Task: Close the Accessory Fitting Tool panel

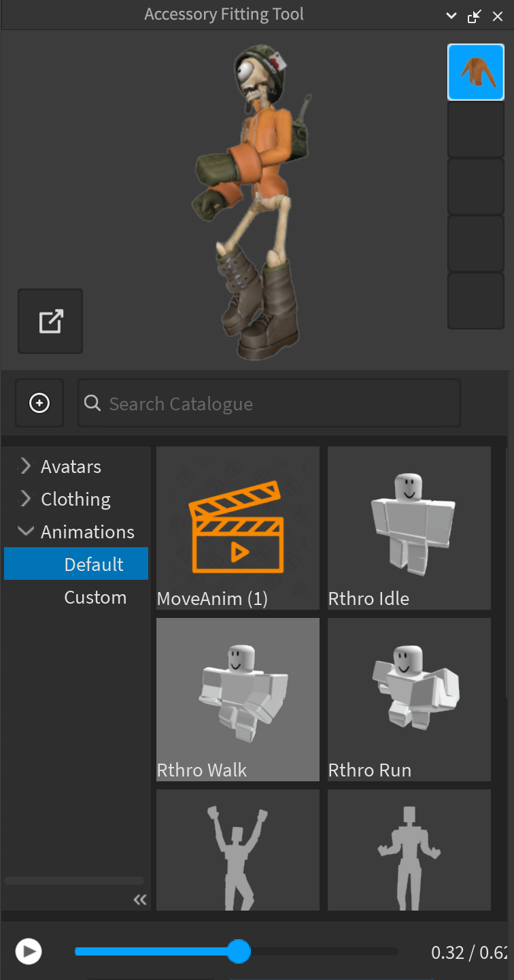Action: coord(498,16)
